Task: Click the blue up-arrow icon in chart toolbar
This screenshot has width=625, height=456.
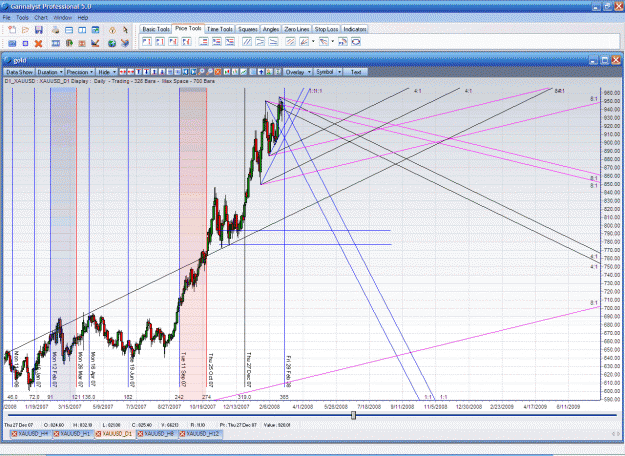Action: tap(261, 72)
